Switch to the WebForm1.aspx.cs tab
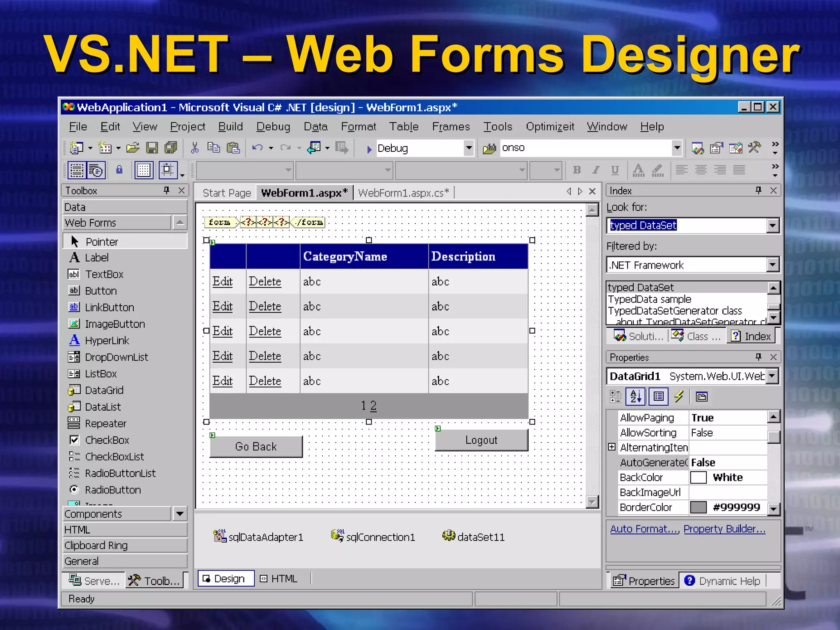 pos(403,193)
